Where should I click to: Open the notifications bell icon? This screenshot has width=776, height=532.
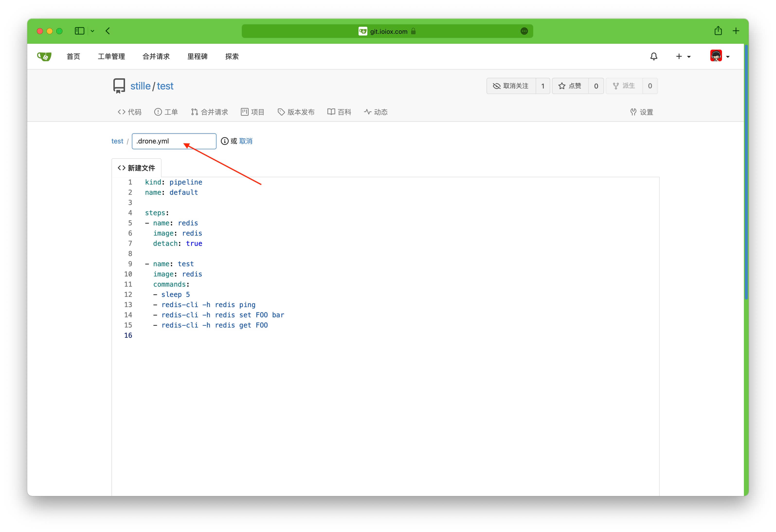pyautogui.click(x=653, y=56)
